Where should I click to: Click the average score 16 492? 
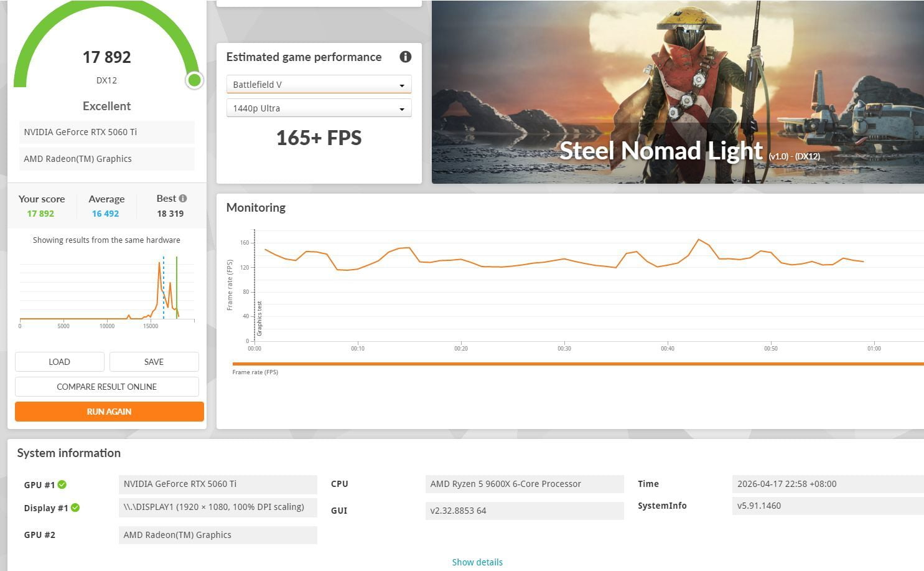105,214
